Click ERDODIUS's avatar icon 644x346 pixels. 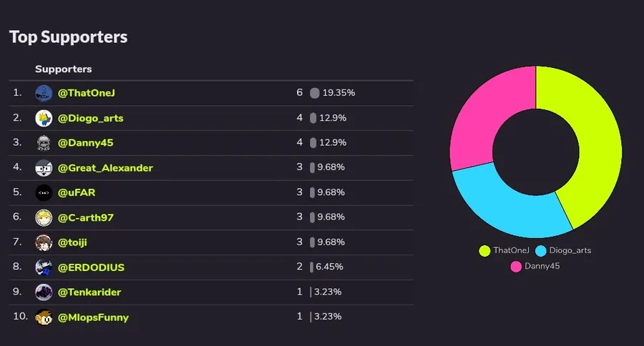44,267
